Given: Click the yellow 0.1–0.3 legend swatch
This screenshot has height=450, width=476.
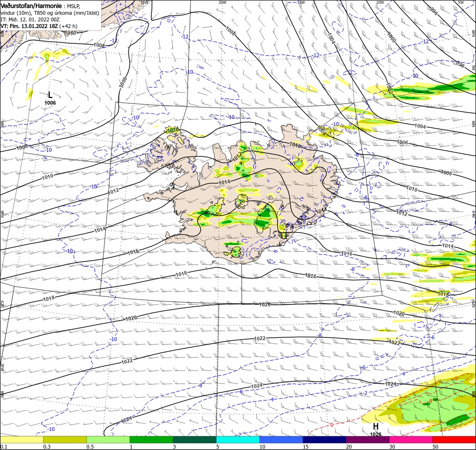Looking at the screenshot, I should click(21, 440).
